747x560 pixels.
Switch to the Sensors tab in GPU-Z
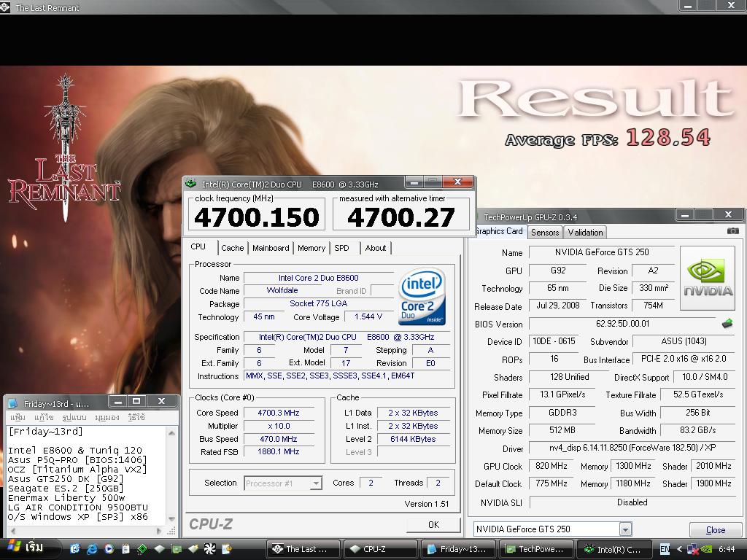pos(544,233)
